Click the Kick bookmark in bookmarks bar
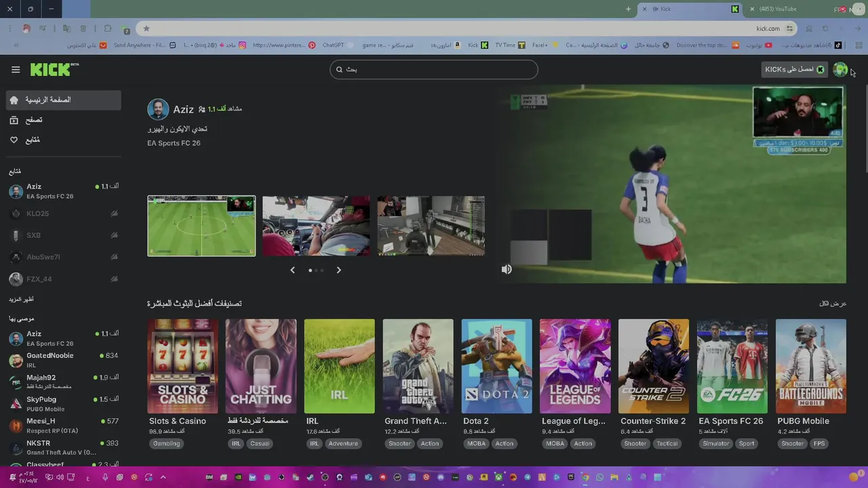 click(x=478, y=45)
